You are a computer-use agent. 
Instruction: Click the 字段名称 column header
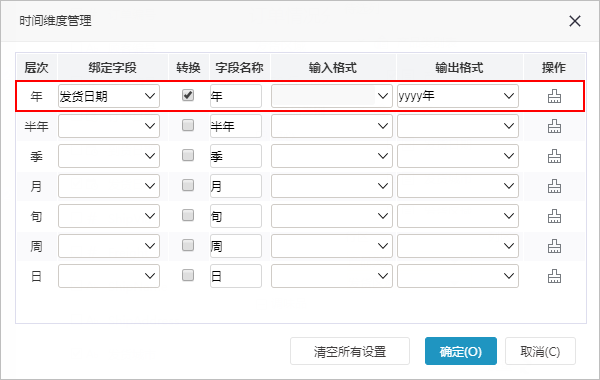(x=239, y=67)
